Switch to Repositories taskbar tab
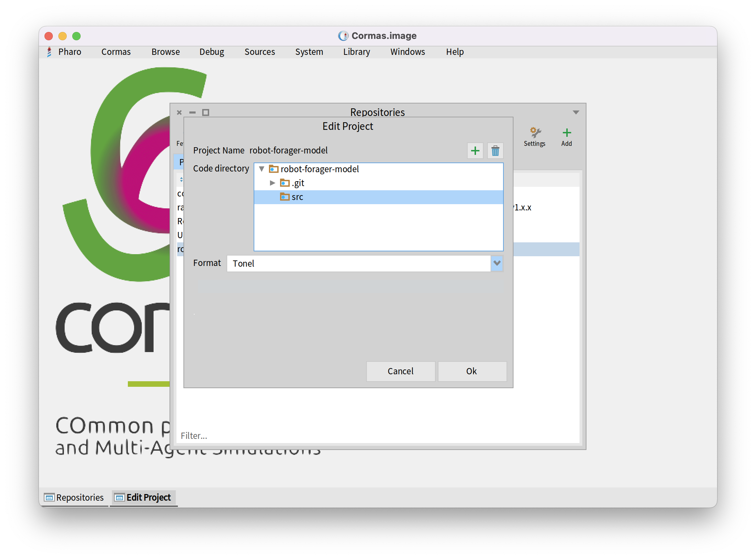Viewport: 756px width, 559px height. (x=74, y=498)
